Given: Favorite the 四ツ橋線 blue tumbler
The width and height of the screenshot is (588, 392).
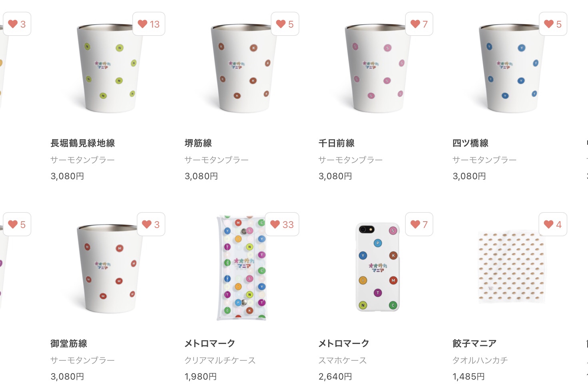Looking at the screenshot, I should (553, 24).
